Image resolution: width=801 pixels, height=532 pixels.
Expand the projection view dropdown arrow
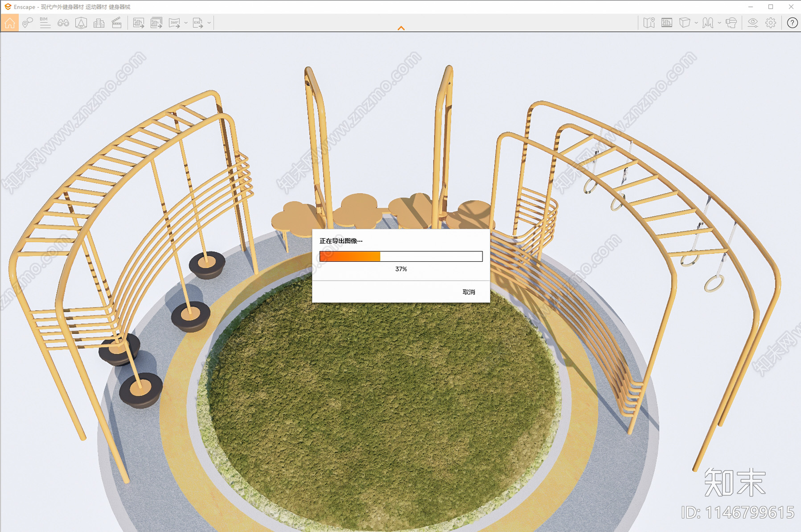pyautogui.click(x=696, y=23)
